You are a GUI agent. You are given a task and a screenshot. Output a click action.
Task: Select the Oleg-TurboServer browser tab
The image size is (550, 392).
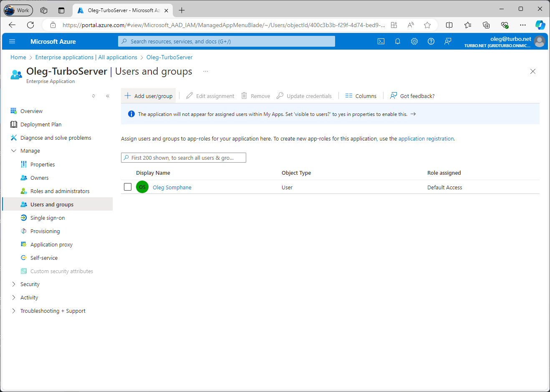121,10
